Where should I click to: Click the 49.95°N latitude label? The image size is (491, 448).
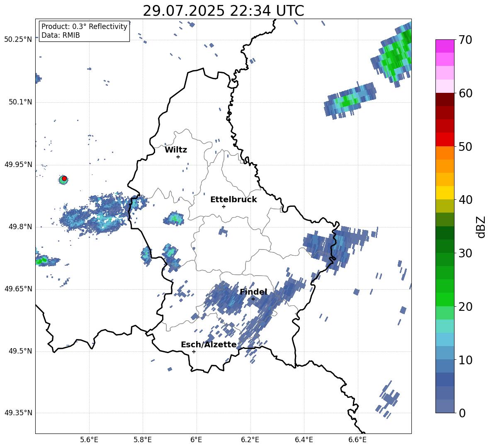(18, 164)
